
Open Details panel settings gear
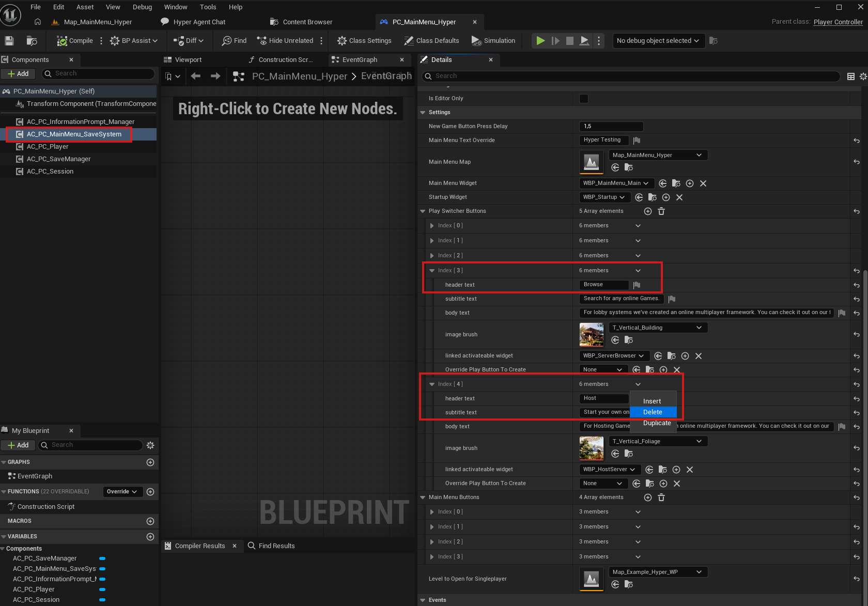863,76
